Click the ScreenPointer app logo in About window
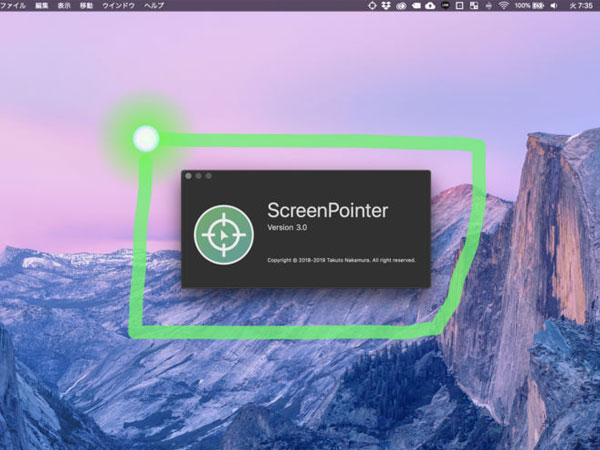Screen dimensions: 600x450 pyautogui.click(x=224, y=235)
